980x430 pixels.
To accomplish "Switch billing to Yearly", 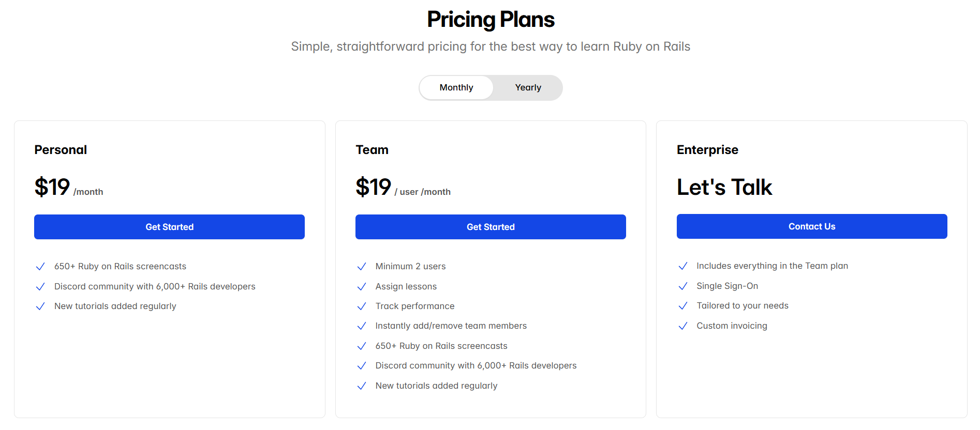I will point(527,87).
